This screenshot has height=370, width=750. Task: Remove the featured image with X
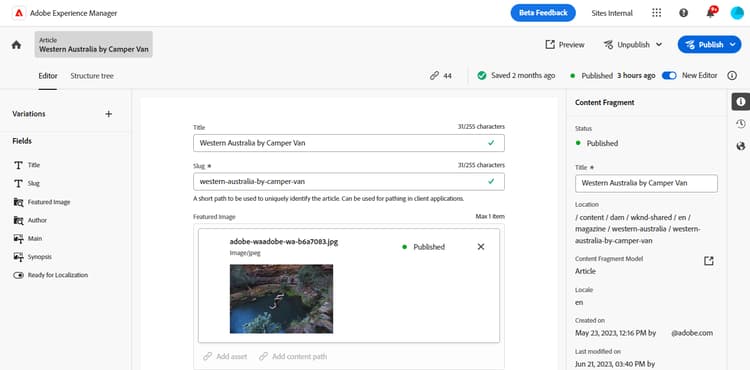click(x=481, y=247)
